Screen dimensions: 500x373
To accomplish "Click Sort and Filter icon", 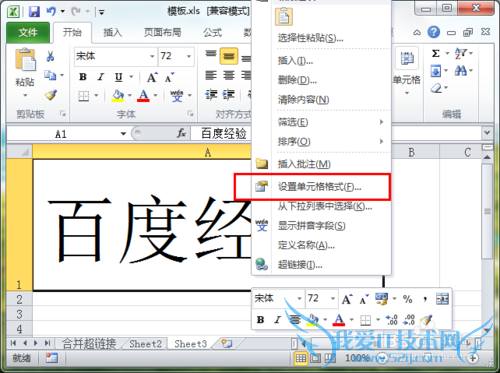I will 461,53.
